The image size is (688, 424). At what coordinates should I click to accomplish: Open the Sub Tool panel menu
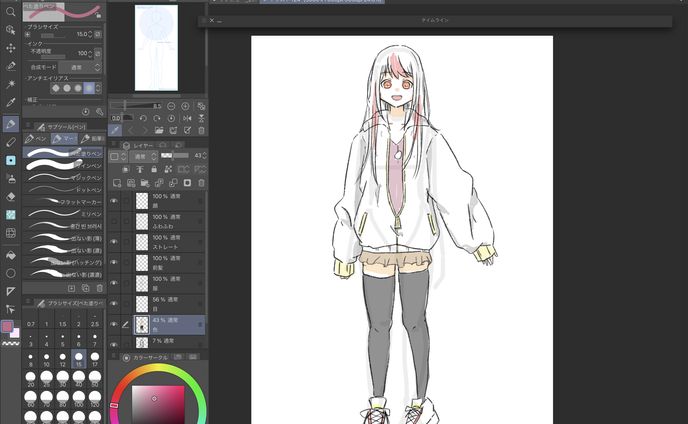pos(28,126)
